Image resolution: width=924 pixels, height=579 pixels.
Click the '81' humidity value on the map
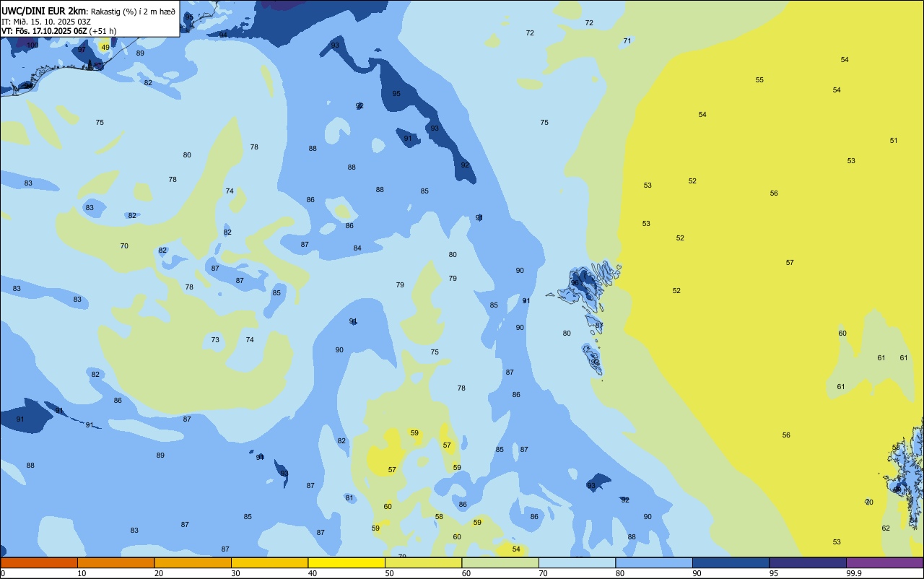tap(349, 498)
